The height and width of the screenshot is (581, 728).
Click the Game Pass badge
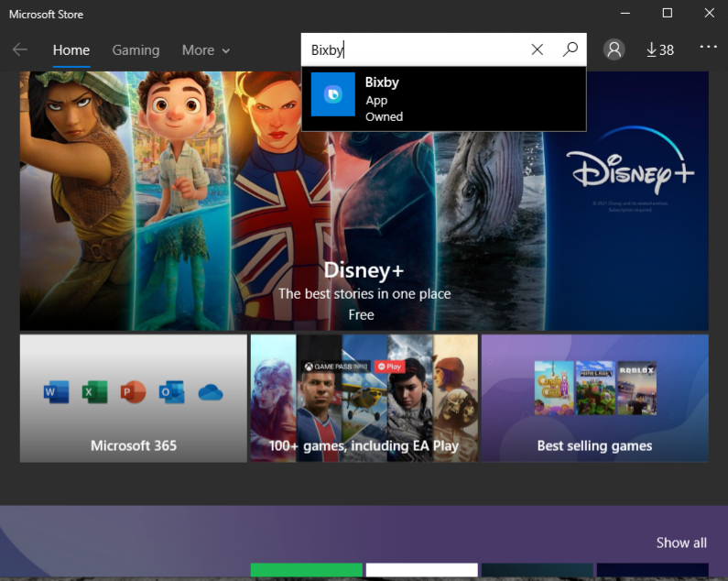click(x=337, y=367)
